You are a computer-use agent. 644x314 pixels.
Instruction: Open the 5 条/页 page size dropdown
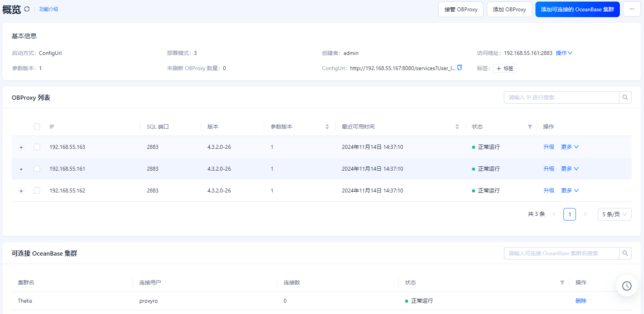click(614, 214)
